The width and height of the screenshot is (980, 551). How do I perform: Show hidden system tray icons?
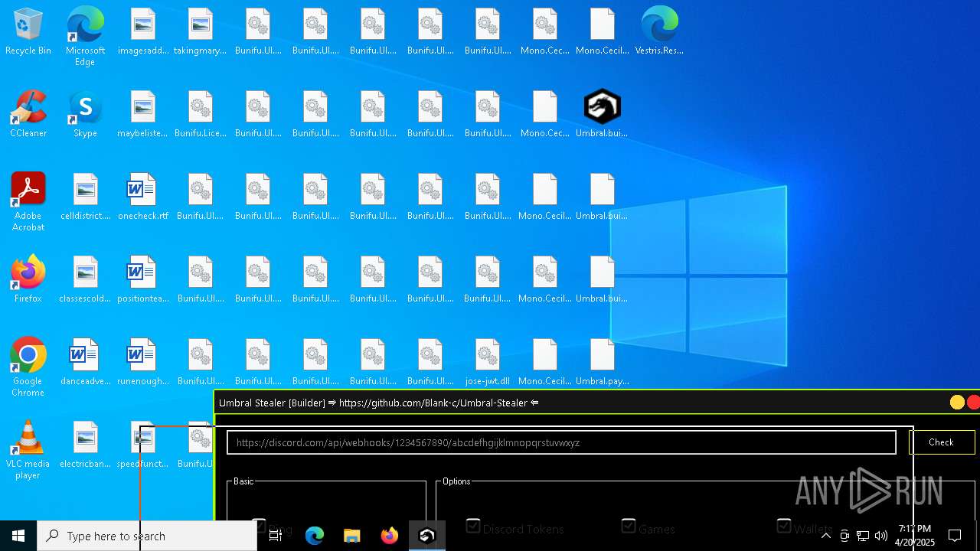(x=826, y=536)
